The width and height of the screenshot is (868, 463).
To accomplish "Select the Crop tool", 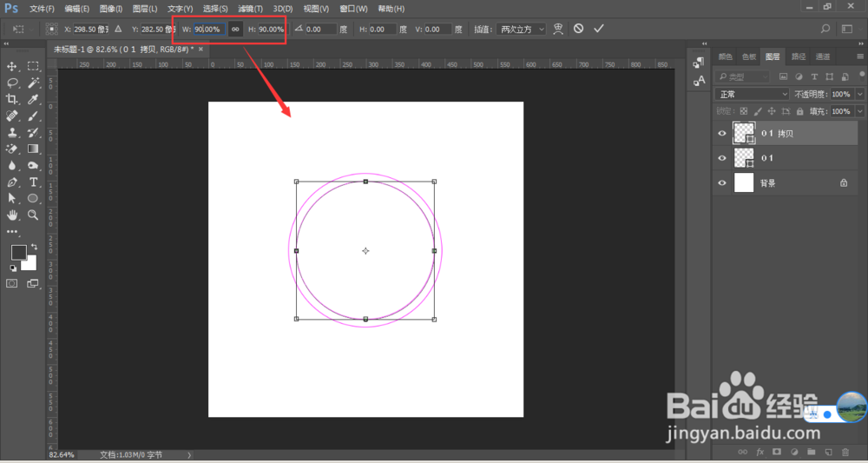I will 11,100.
